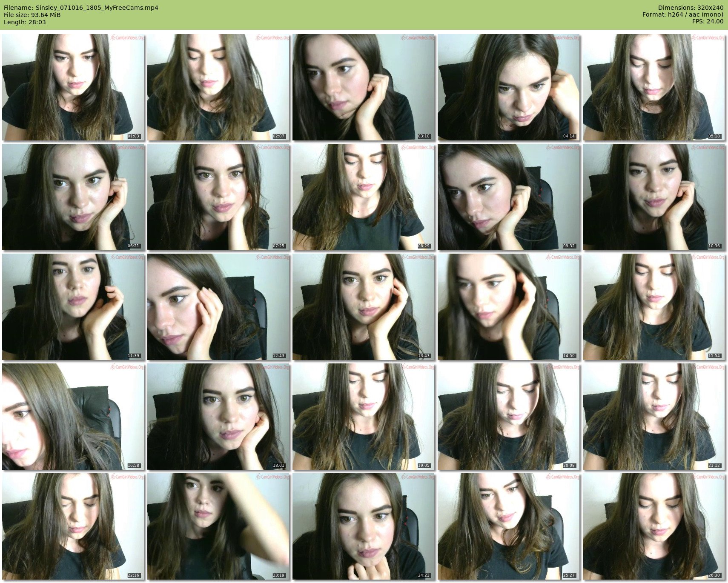Select the thumbnail marked 16:58
Viewport: 728px width, 583px height.
(x=73, y=416)
